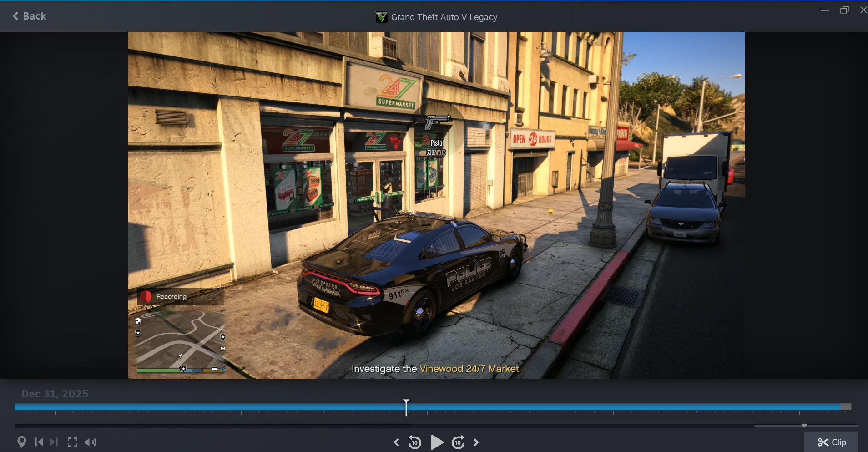Image resolution: width=868 pixels, height=452 pixels.
Task: Select the Grand Theft Auto V Legacy title
Action: (x=444, y=17)
